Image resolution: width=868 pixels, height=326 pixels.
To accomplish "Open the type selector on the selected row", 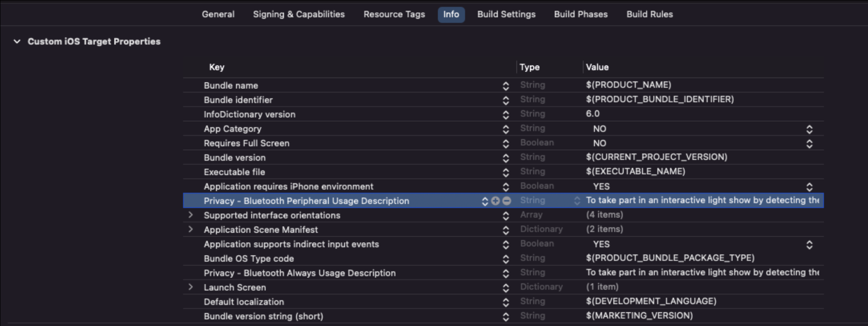I will pos(577,201).
